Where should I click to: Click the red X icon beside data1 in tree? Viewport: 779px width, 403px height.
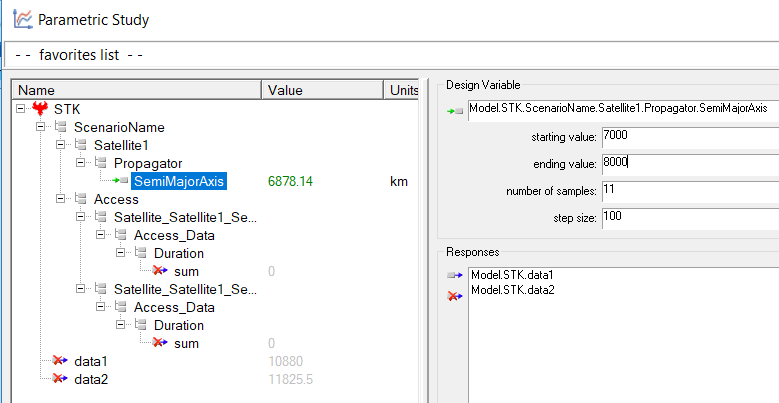(60, 361)
